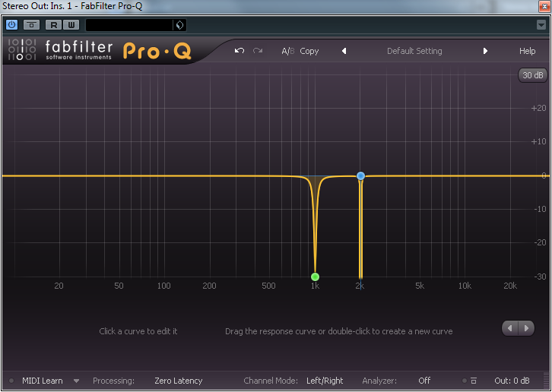Select previous band with left arrow button

pyautogui.click(x=510, y=328)
